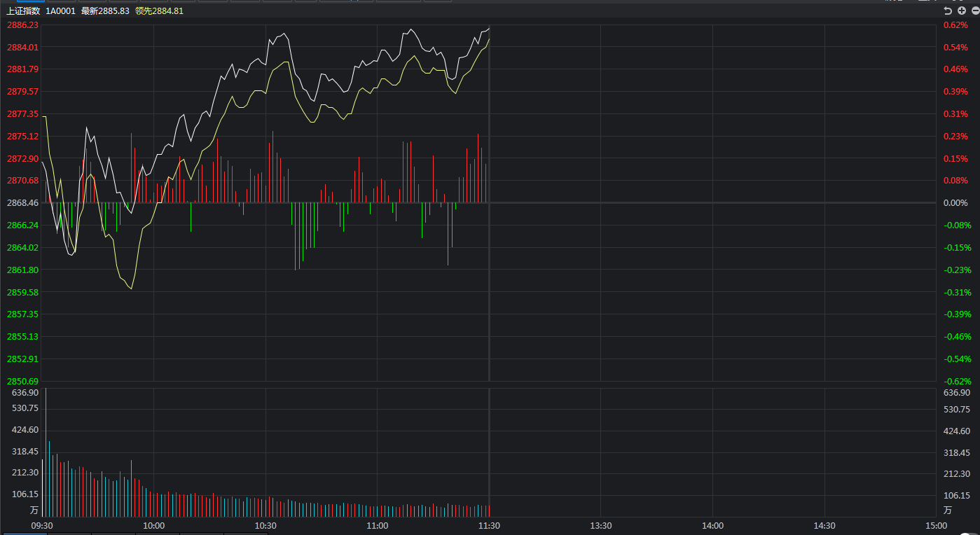Viewport: 980px width, 535px height.
Task: Click the 0.00% percentage axis label
Action: (955, 203)
